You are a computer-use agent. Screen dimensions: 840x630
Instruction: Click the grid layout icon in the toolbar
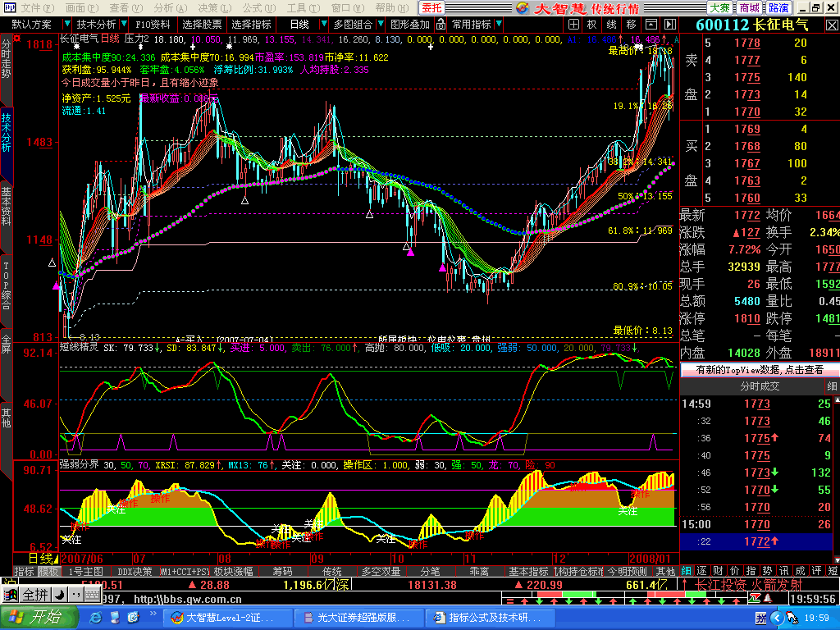pos(573,25)
